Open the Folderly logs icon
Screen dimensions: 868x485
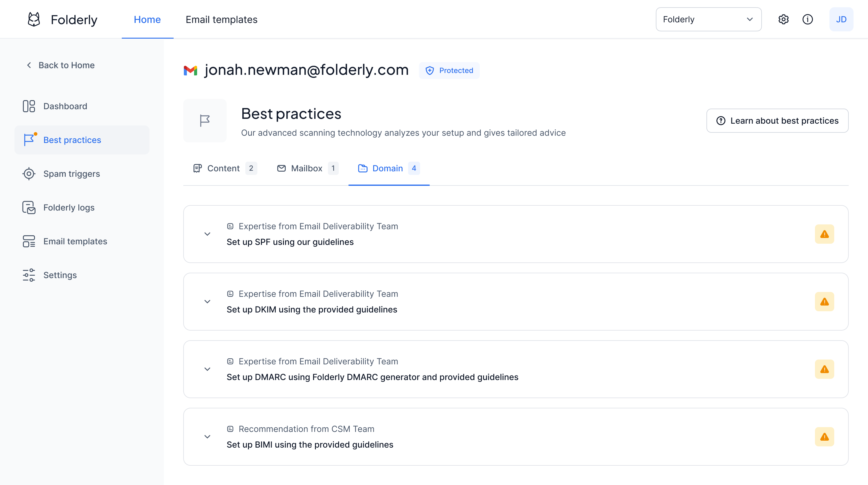click(29, 208)
